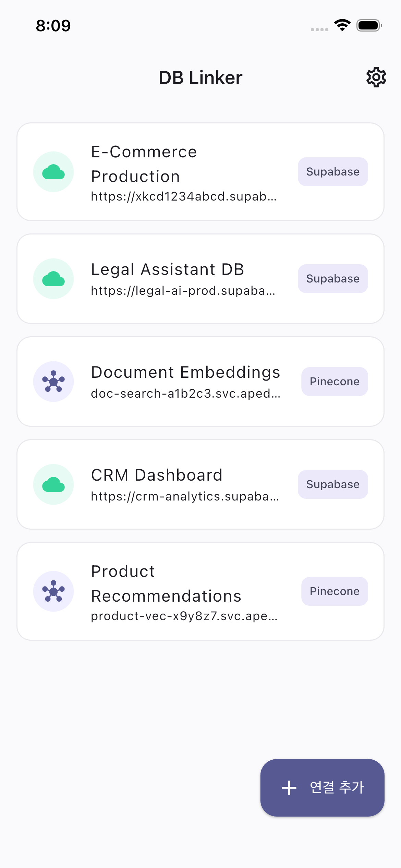Click the Supabase tag on E-Commerce Production
The image size is (401, 868).
(333, 172)
